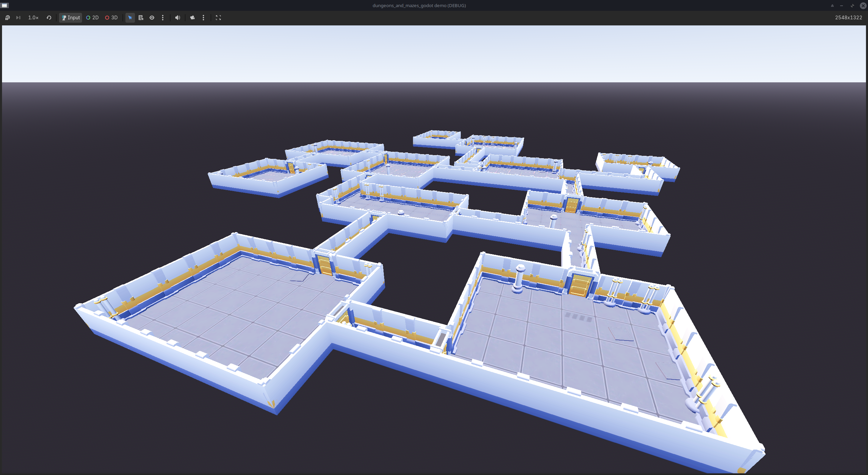Open the window menu icon in title bar

click(5, 5)
